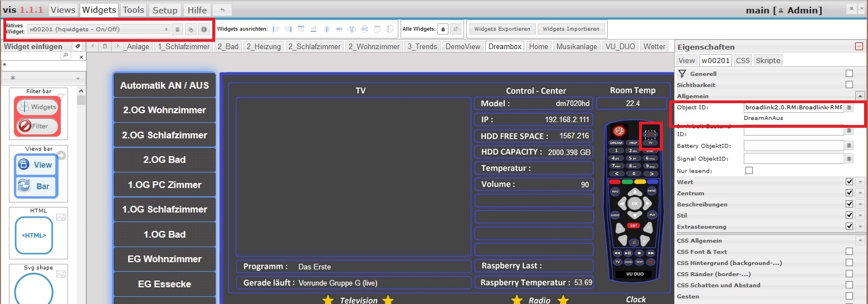Open widget info icon in toolbar
Image resolution: width=868 pixels, height=304 pixels.
click(204, 29)
